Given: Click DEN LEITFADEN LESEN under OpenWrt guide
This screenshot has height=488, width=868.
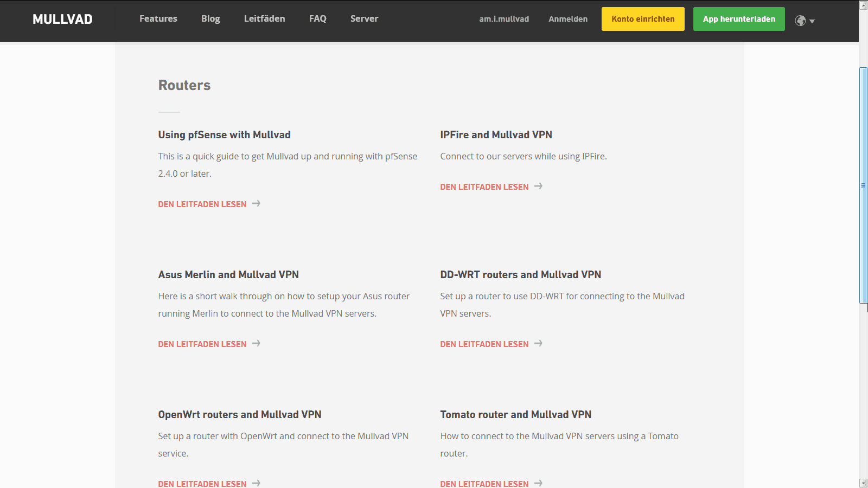Looking at the screenshot, I should point(202,484).
